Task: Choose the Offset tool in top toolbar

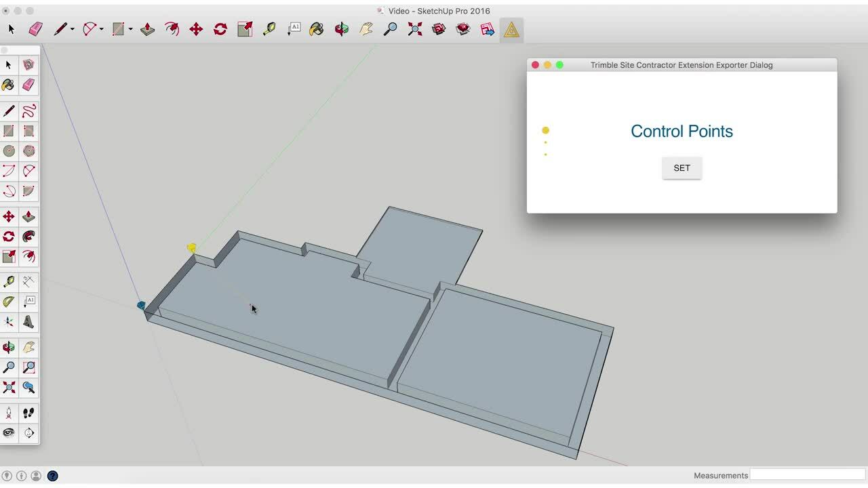Action: tap(172, 29)
